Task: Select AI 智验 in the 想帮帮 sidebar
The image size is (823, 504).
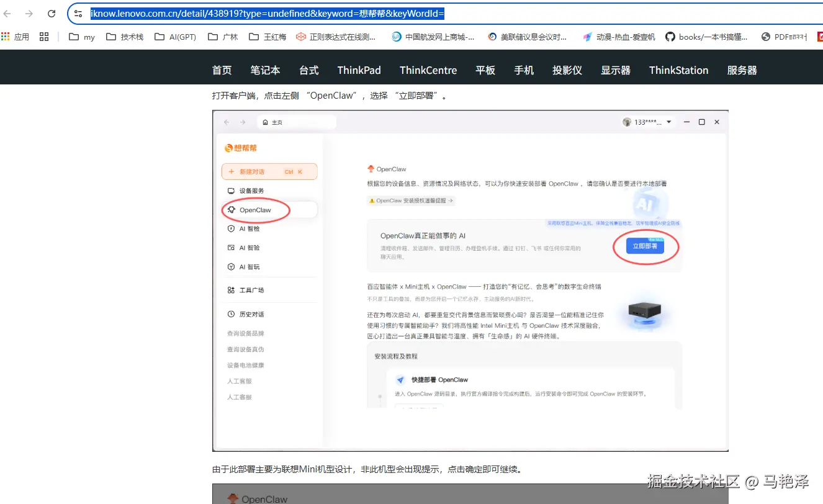Action: [245, 248]
